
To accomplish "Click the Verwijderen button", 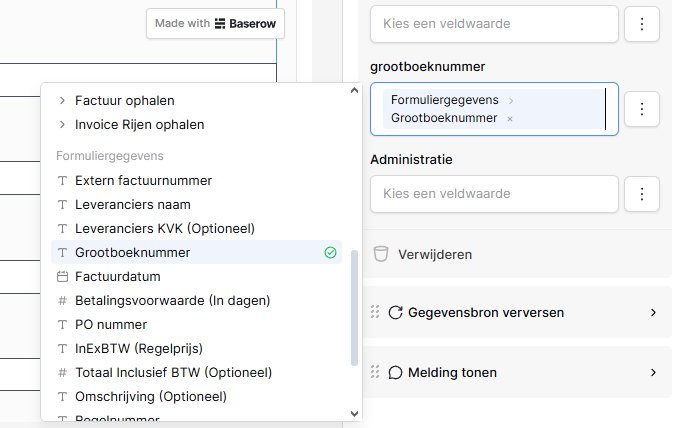I will pos(434,254).
